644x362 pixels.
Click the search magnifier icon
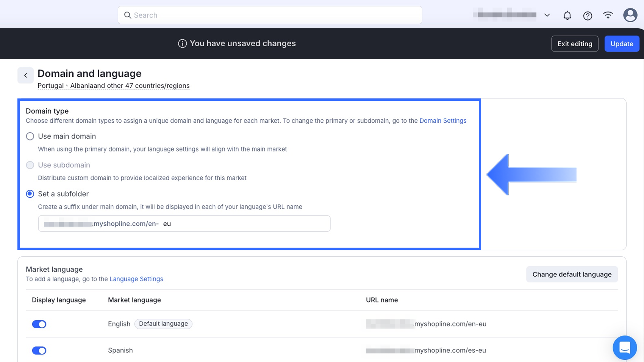128,15
